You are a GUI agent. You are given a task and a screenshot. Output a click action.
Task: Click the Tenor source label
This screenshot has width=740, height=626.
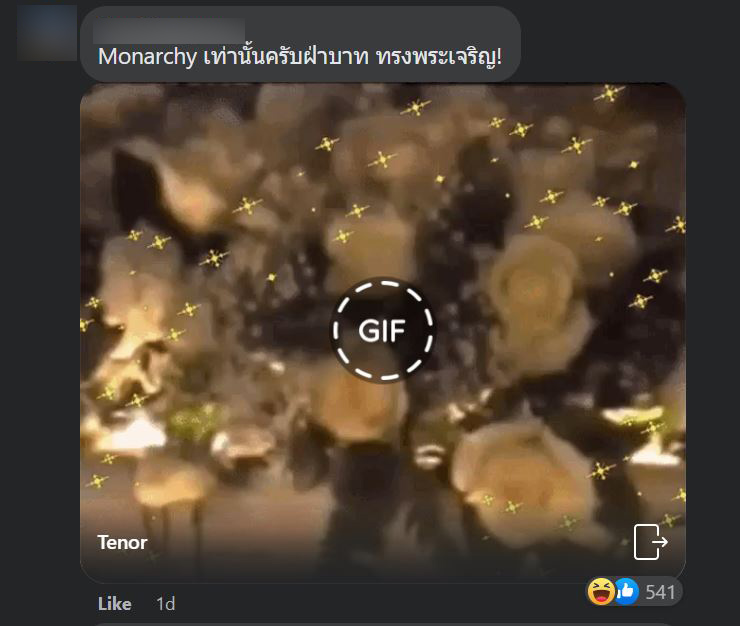pos(122,542)
